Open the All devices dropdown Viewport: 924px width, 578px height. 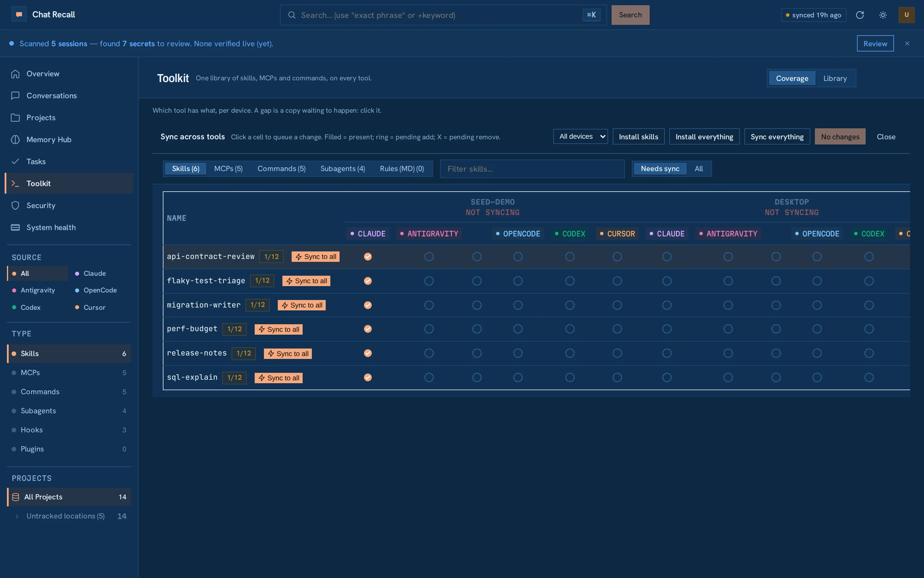pyautogui.click(x=580, y=136)
